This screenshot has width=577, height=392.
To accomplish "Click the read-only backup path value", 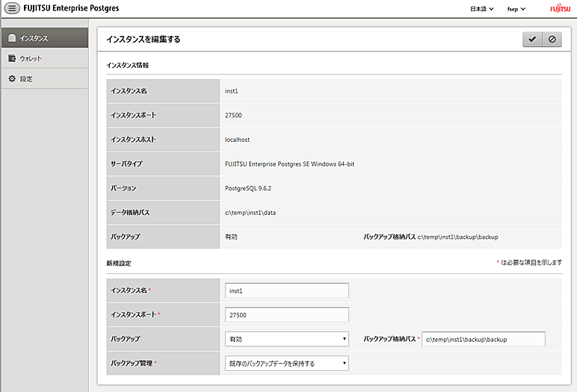I will pos(457,237).
